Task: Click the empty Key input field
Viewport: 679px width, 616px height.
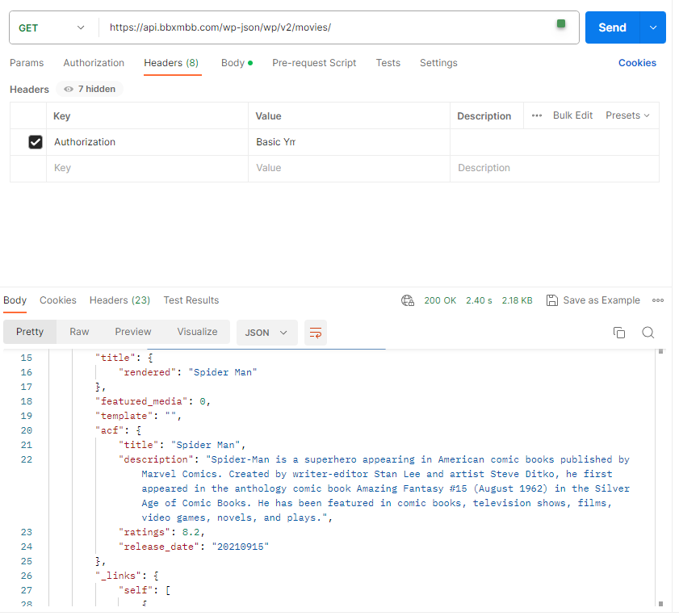Action: pos(145,168)
